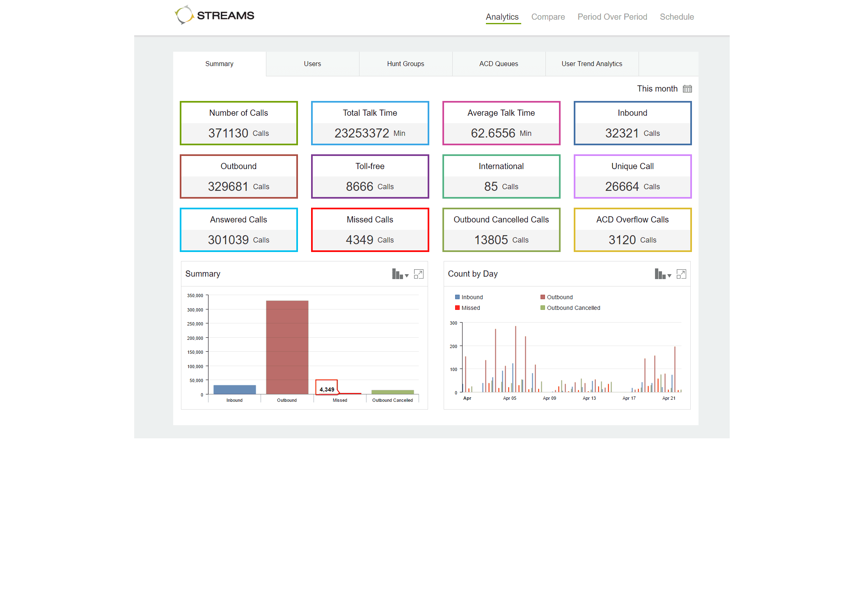This screenshot has height=591, width=868.
Task: Click the Streams logo icon
Action: click(x=184, y=15)
